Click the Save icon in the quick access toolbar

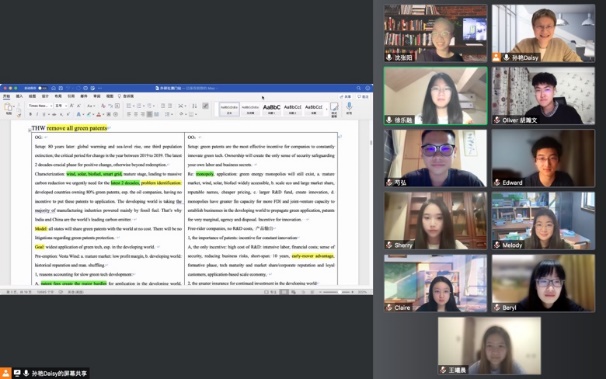click(61, 88)
